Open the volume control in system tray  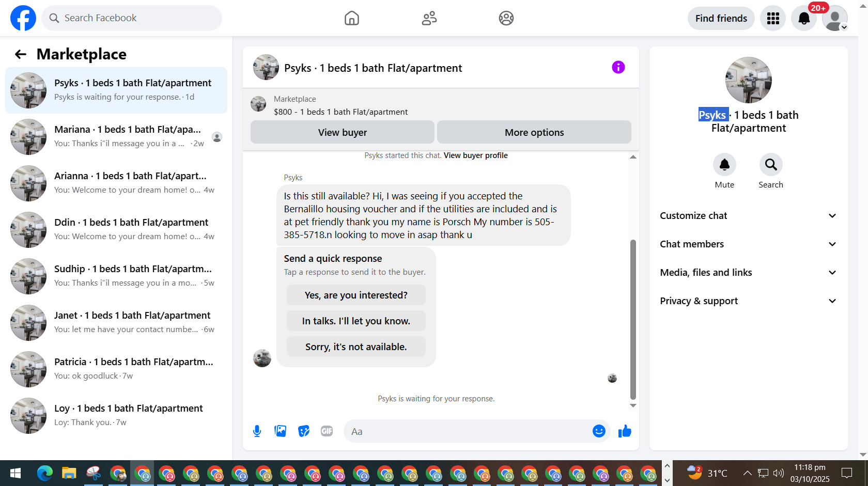[779, 473]
